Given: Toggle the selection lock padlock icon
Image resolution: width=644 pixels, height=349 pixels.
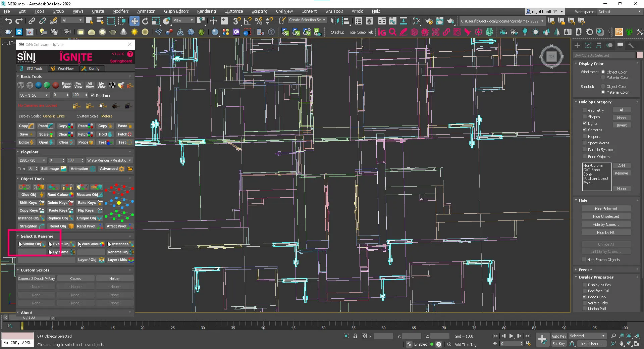Looking at the screenshot, I should [x=355, y=336].
